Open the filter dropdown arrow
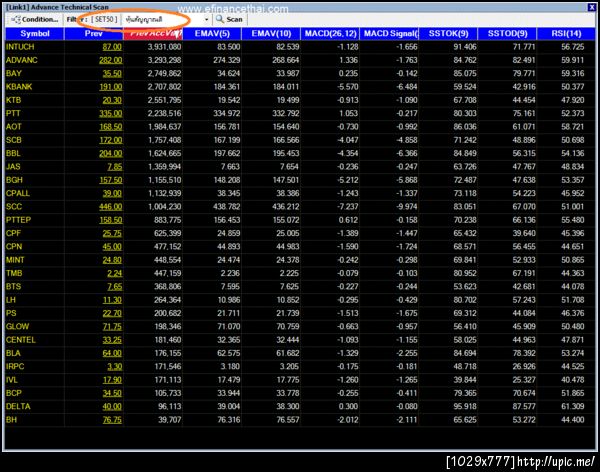600x472 pixels. (206, 20)
